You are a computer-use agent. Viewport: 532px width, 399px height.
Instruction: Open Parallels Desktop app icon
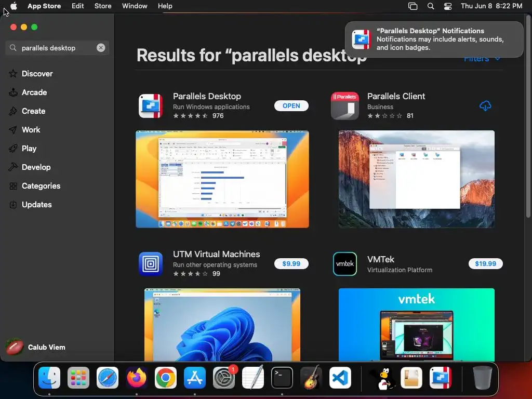point(151,106)
